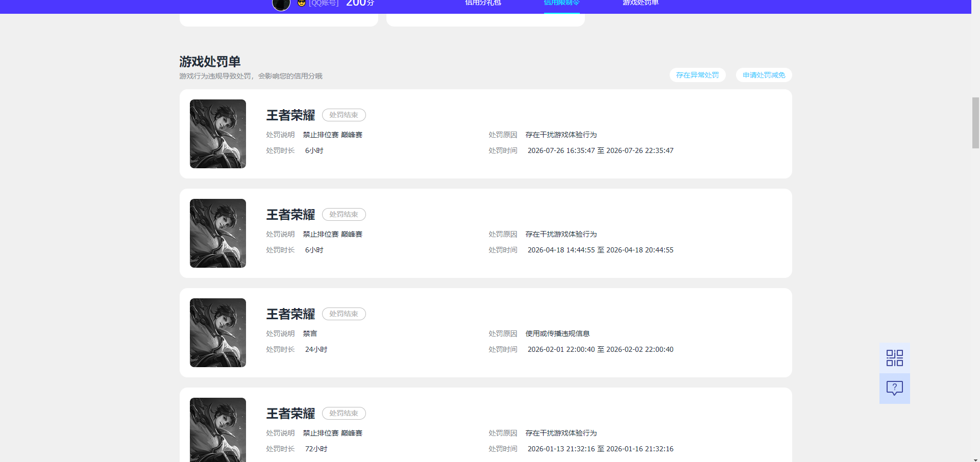Image resolution: width=980 pixels, height=462 pixels.
Task: Click 处罚结束 badge on 禁言 card
Action: point(344,314)
